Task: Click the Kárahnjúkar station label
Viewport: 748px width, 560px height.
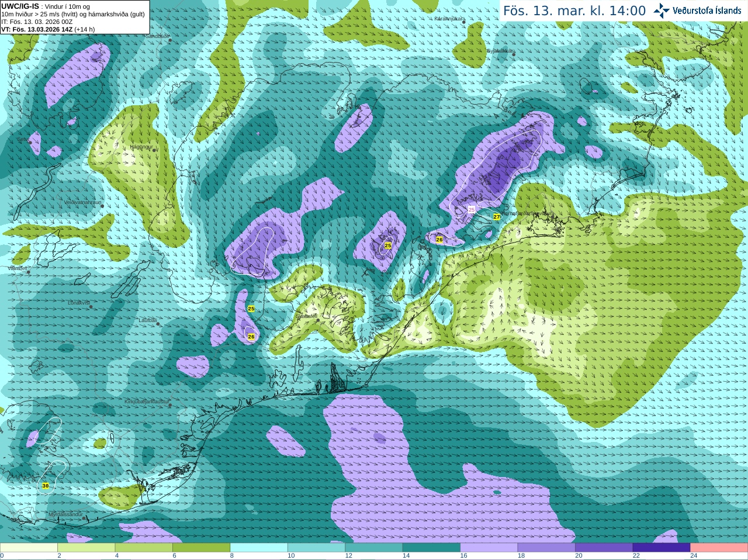Action: pos(449,19)
